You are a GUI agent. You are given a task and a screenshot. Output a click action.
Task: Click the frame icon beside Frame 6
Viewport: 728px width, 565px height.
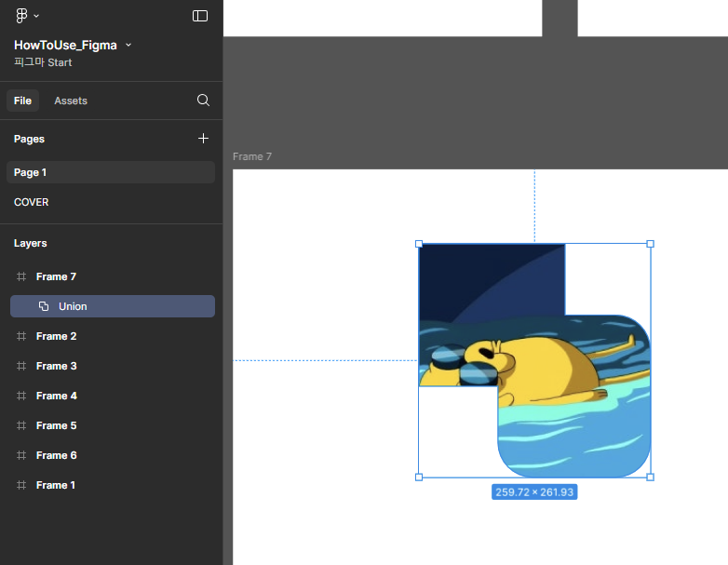(21, 455)
